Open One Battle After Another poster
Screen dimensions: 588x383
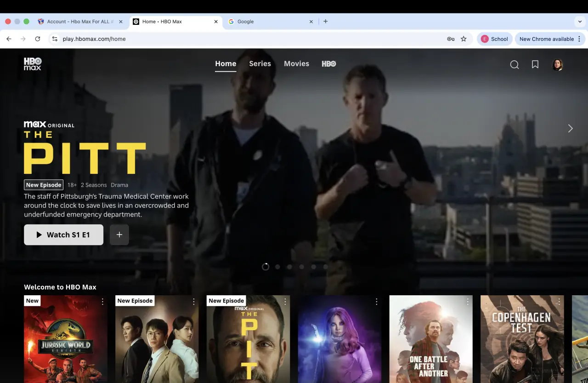pos(431,339)
